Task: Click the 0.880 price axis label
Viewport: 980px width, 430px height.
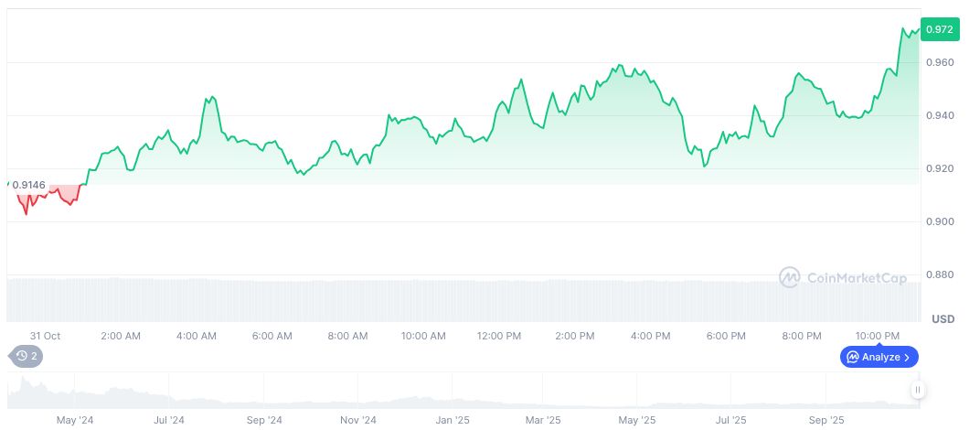Action: click(x=940, y=274)
